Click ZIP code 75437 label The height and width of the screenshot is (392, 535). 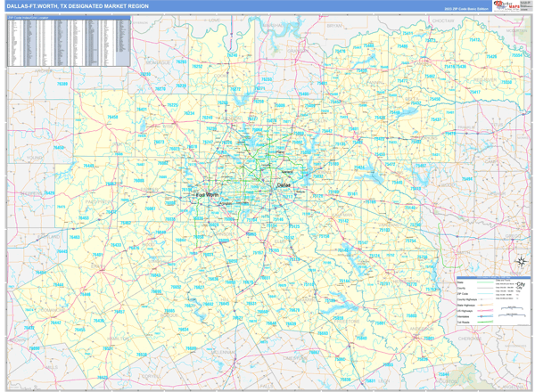coord(436,119)
